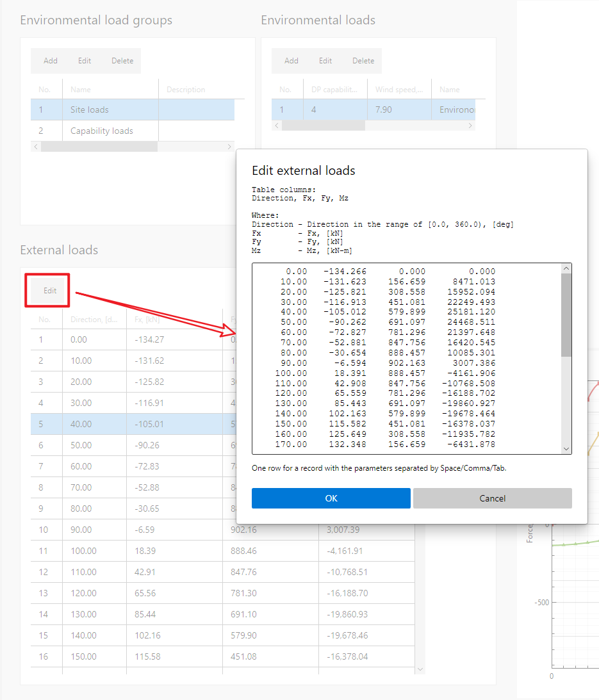This screenshot has width=599, height=700.
Task: Delete the selected environmental load
Action: (x=363, y=61)
